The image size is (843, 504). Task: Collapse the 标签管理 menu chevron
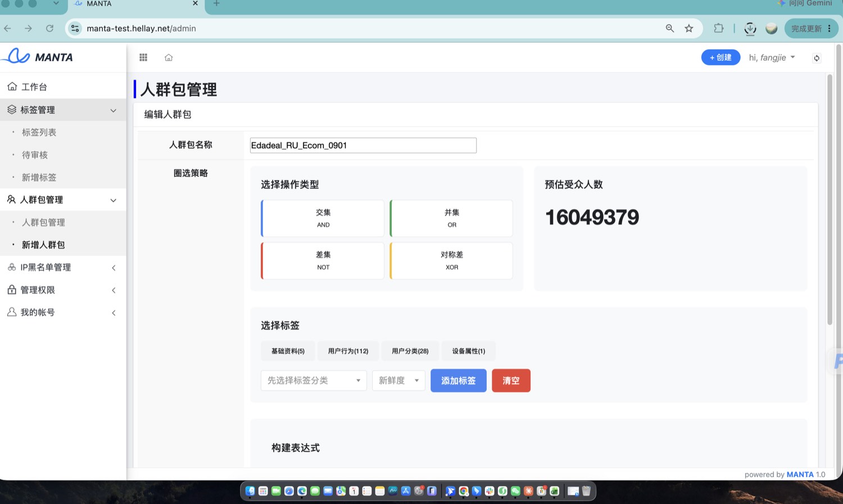[x=114, y=110]
